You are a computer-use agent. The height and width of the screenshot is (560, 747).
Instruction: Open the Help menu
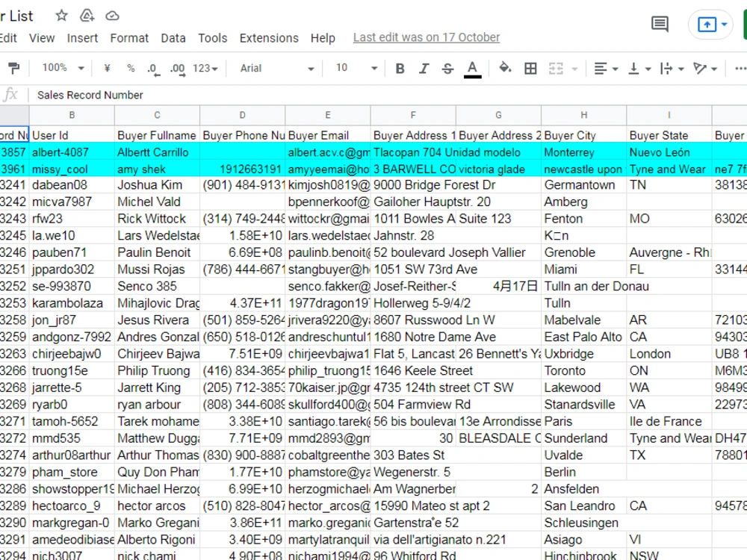pyautogui.click(x=323, y=38)
